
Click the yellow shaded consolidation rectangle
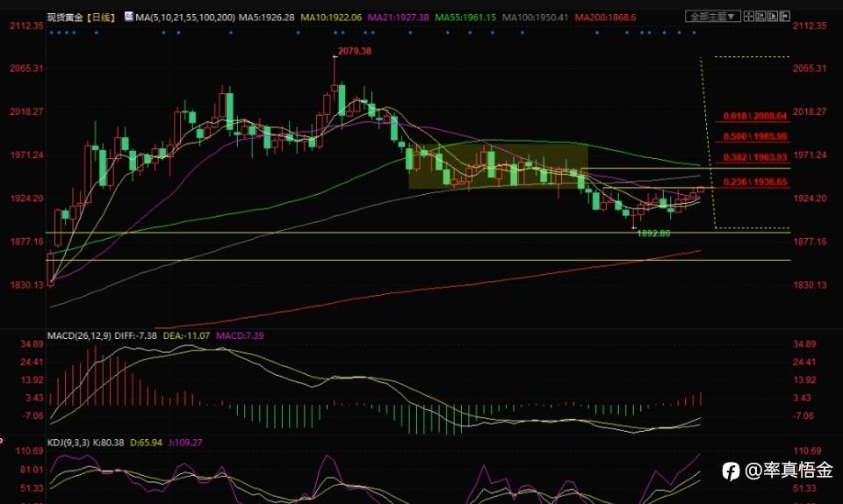click(499, 165)
